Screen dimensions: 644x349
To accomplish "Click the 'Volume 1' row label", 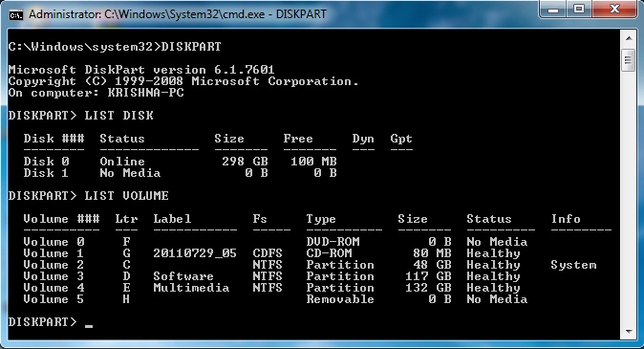I will (54, 253).
